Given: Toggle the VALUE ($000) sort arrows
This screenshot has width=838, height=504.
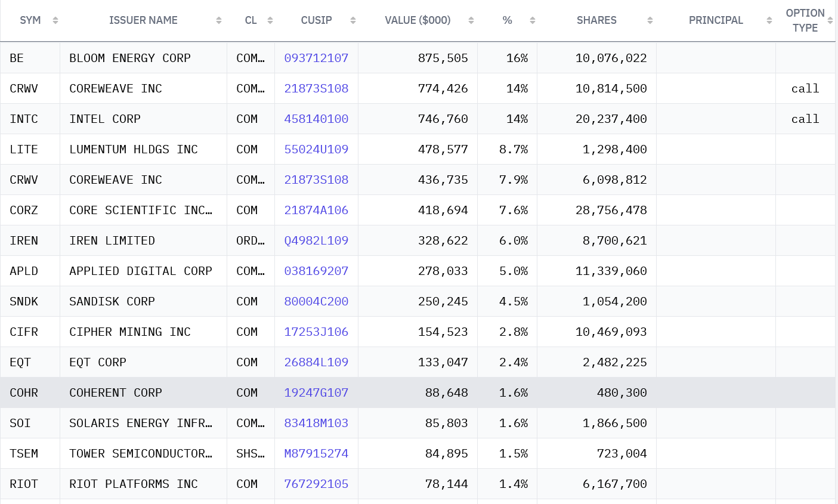Looking at the screenshot, I should (x=471, y=20).
